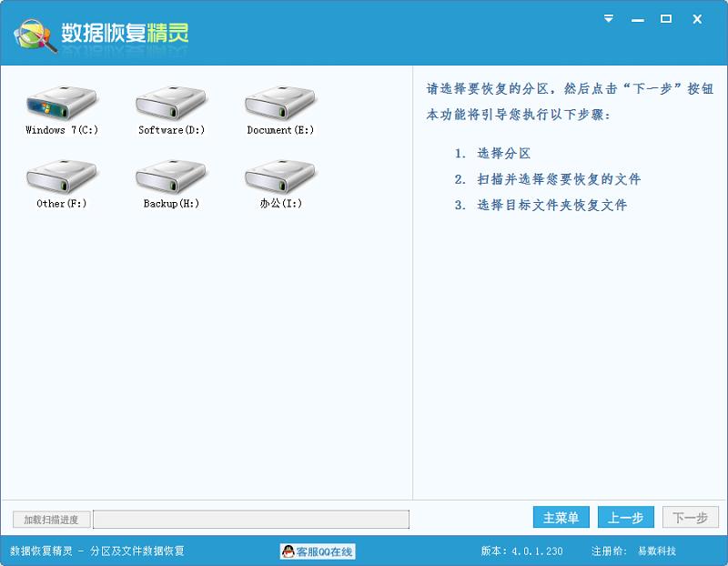The width and height of the screenshot is (728, 566).
Task: Click the disabled 下一步 button
Action: [690, 516]
